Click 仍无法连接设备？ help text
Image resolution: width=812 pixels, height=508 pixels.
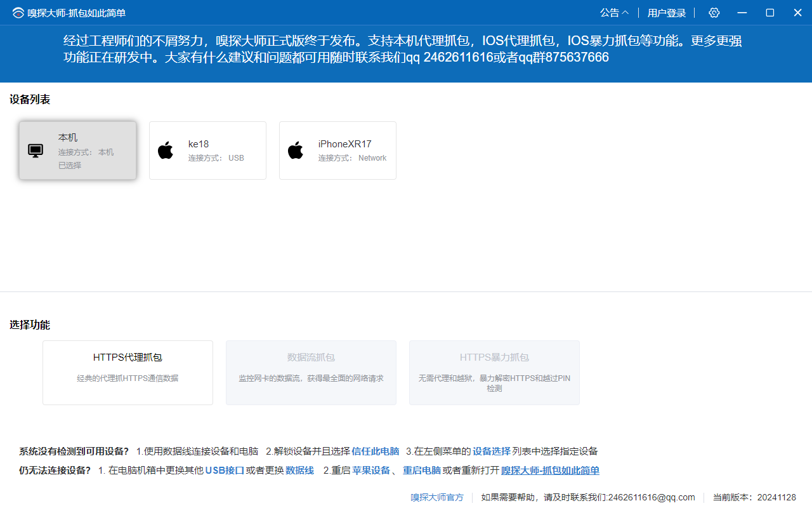55,471
